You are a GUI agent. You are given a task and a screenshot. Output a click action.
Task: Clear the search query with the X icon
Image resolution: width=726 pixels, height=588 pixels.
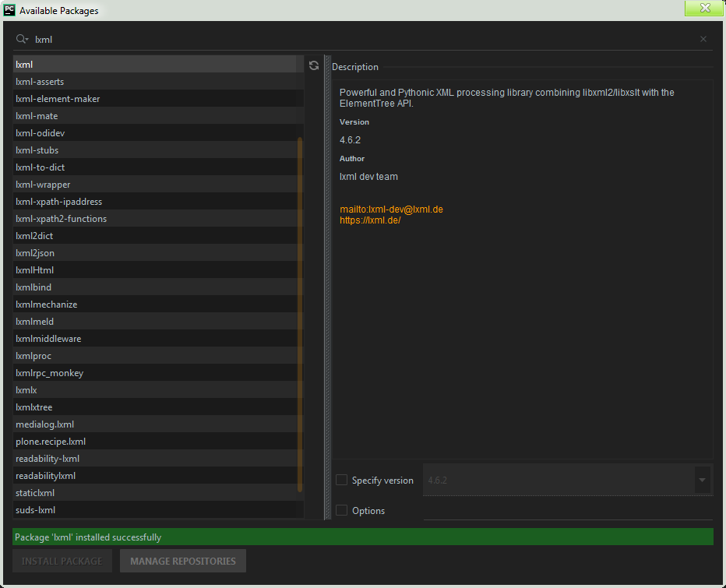pos(703,39)
